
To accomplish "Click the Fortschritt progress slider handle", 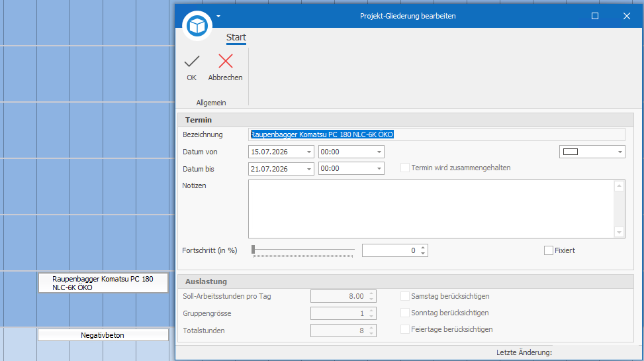I will pyautogui.click(x=253, y=250).
